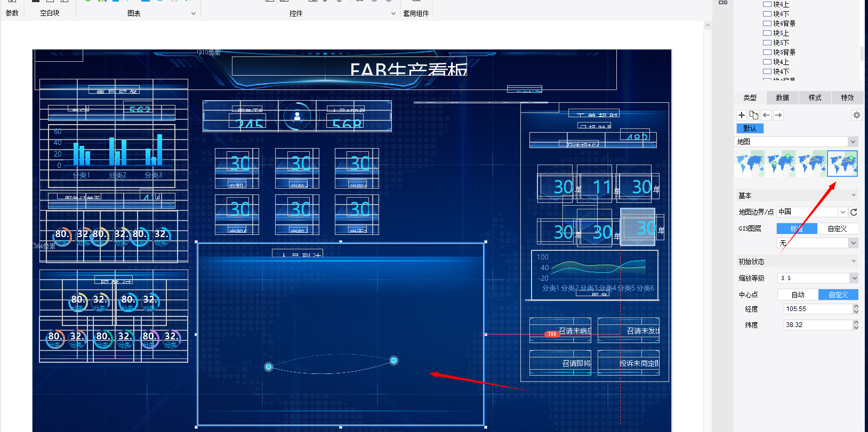Click the 召请未发出 block on canvas
The height and width of the screenshot is (432, 868).
coord(629,331)
